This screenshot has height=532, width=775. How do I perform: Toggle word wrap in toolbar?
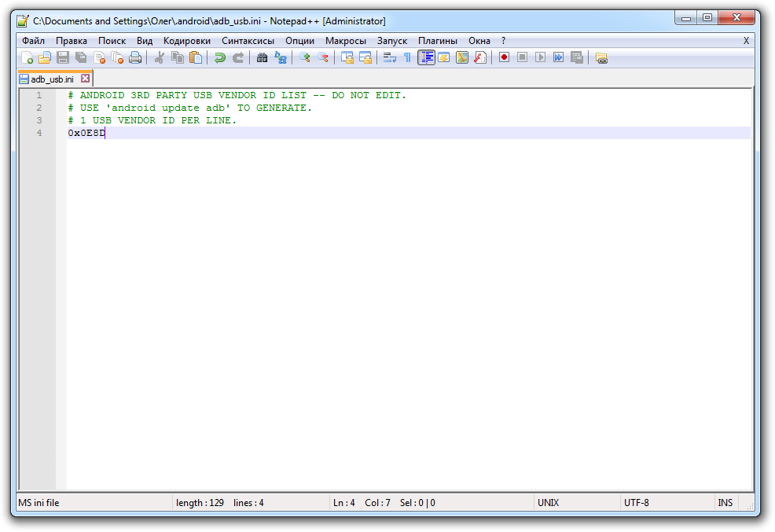[389, 57]
